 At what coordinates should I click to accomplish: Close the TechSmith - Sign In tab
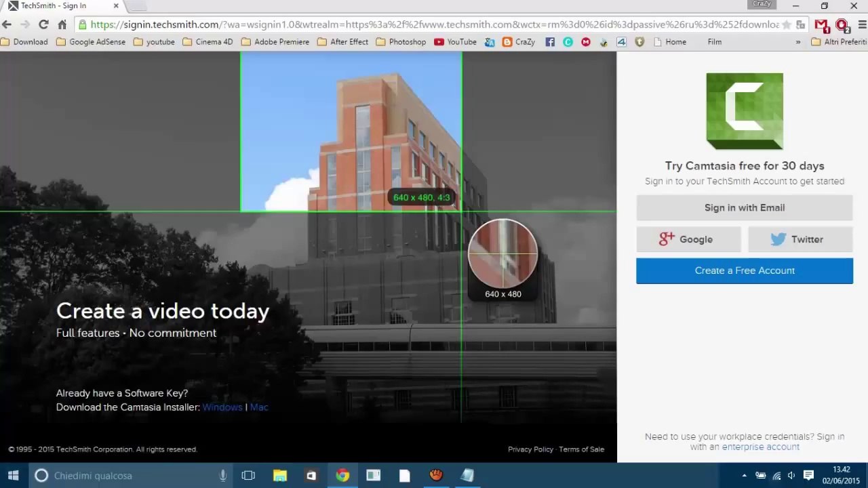(x=116, y=6)
